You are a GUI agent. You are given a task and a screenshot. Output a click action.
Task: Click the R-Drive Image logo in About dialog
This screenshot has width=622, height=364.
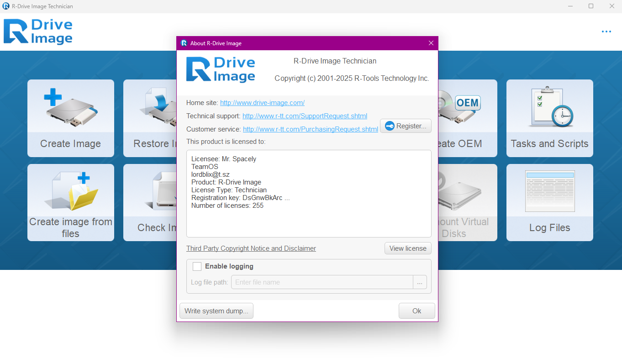coord(221,69)
